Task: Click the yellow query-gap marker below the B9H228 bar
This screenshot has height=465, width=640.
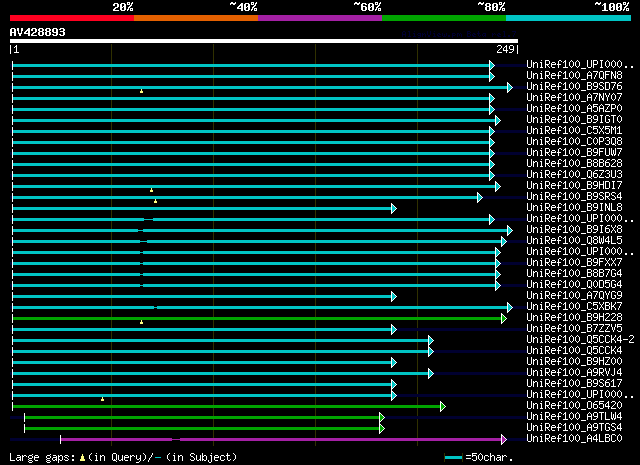Action: point(142,323)
